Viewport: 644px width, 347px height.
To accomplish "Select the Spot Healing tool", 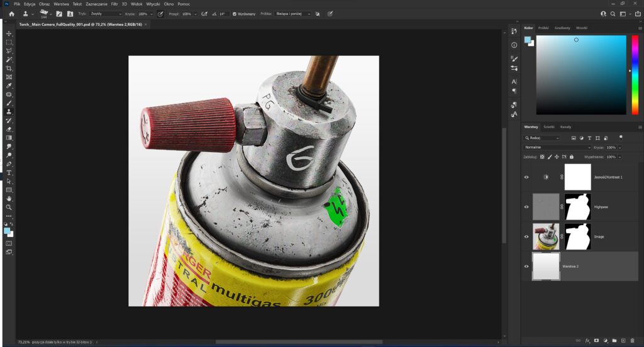I will coord(9,94).
